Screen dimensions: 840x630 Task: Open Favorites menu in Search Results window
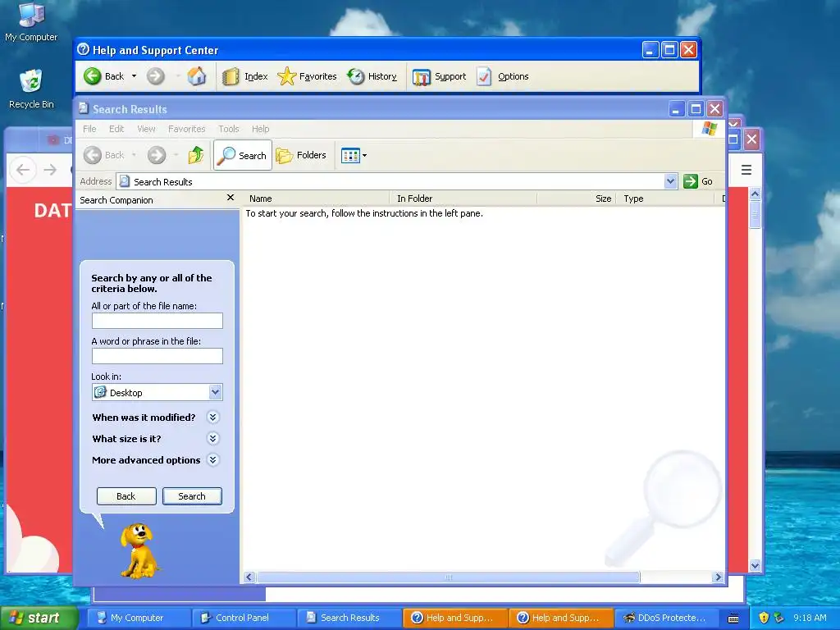pos(186,129)
